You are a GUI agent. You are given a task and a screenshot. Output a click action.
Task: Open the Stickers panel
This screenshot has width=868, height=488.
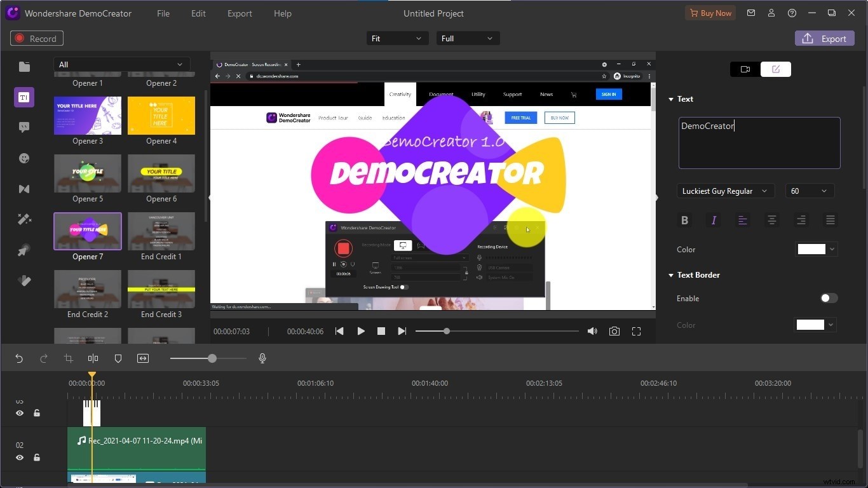pos(24,158)
